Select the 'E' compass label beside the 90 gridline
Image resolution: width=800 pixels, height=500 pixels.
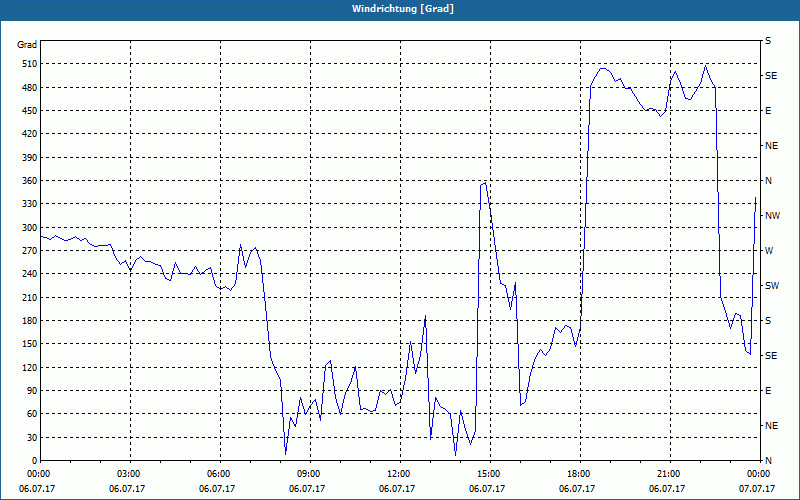768,391
